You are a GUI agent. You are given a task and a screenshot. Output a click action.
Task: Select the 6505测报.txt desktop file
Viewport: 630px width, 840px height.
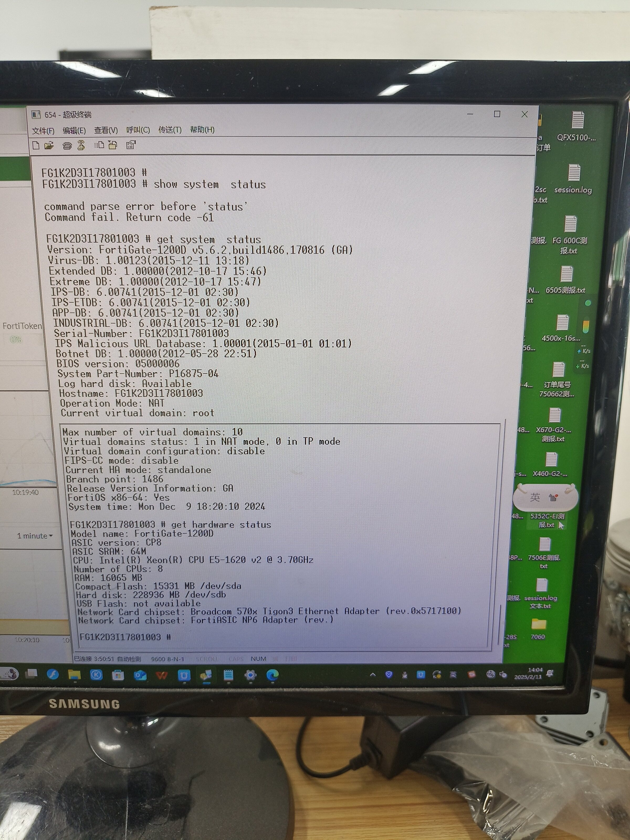[565, 280]
